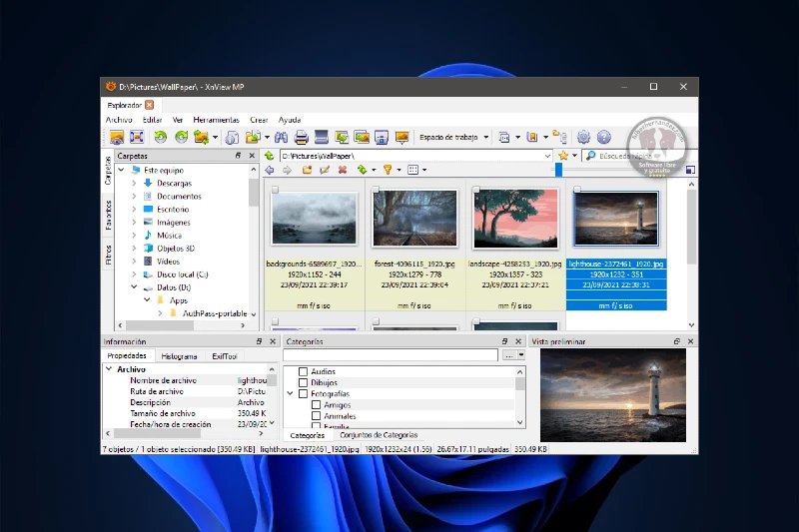Check the forest-4096115 thumbnail checkbox

[x=376, y=190]
